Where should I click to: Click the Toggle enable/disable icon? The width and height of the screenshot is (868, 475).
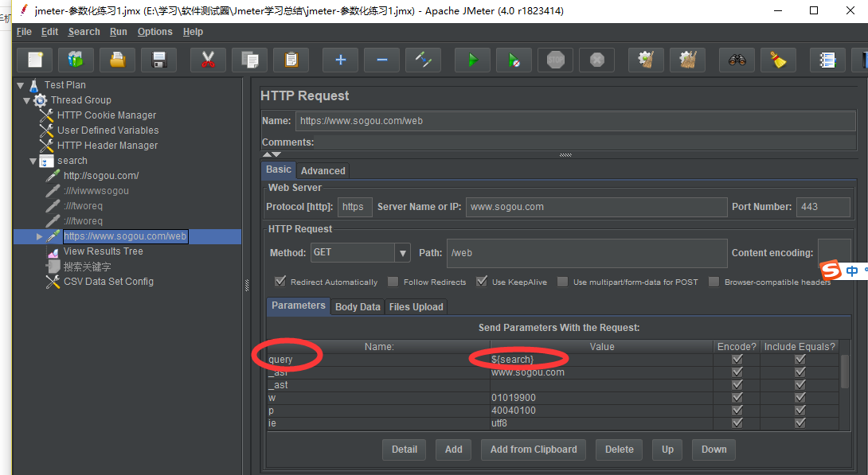[x=424, y=60]
